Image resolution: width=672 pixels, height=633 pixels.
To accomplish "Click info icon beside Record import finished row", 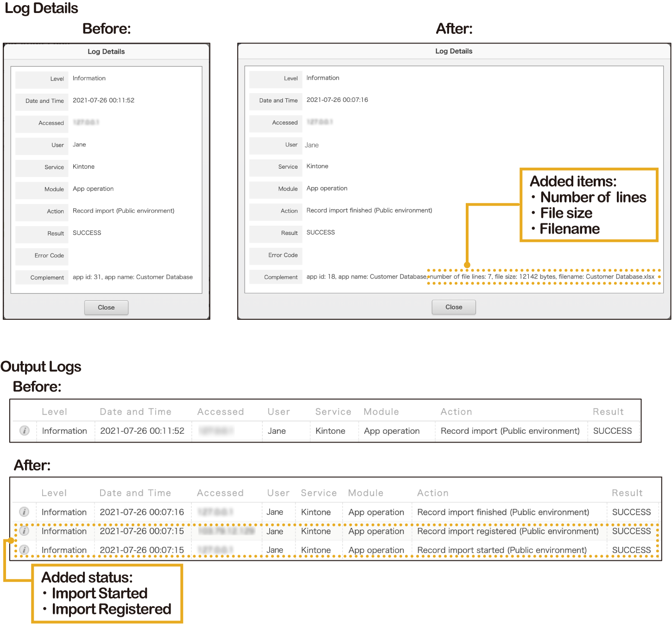I will point(24,512).
